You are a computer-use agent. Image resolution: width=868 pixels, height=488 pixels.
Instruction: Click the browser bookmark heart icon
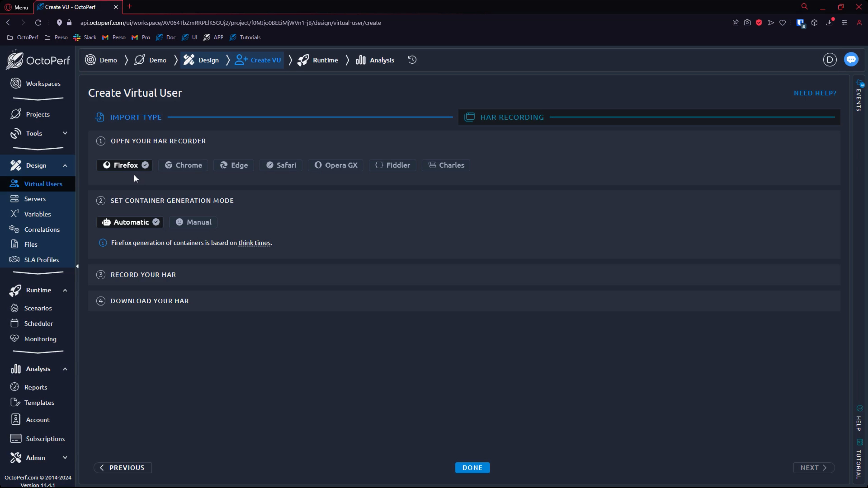(x=782, y=23)
